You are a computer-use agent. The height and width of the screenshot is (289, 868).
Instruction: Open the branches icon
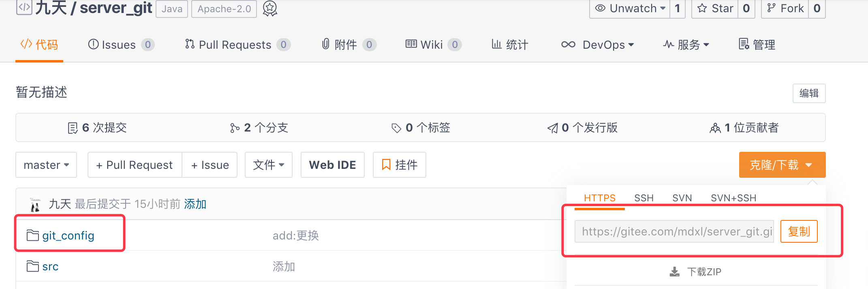pyautogui.click(x=235, y=128)
